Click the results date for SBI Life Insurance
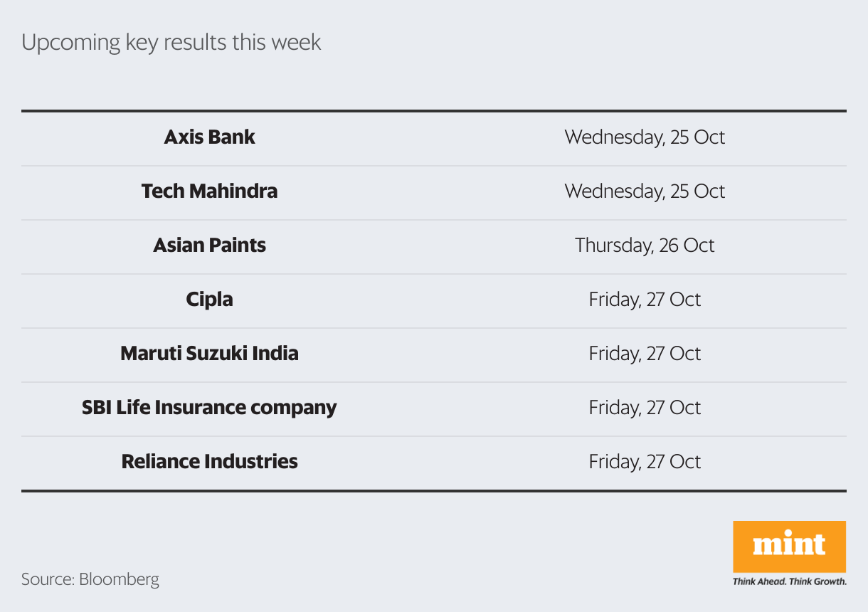 click(645, 407)
